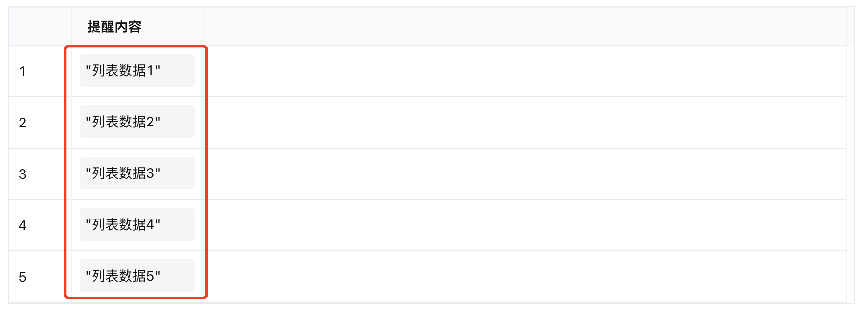Select row number 1
Screen dimensions: 868x313
pos(23,72)
